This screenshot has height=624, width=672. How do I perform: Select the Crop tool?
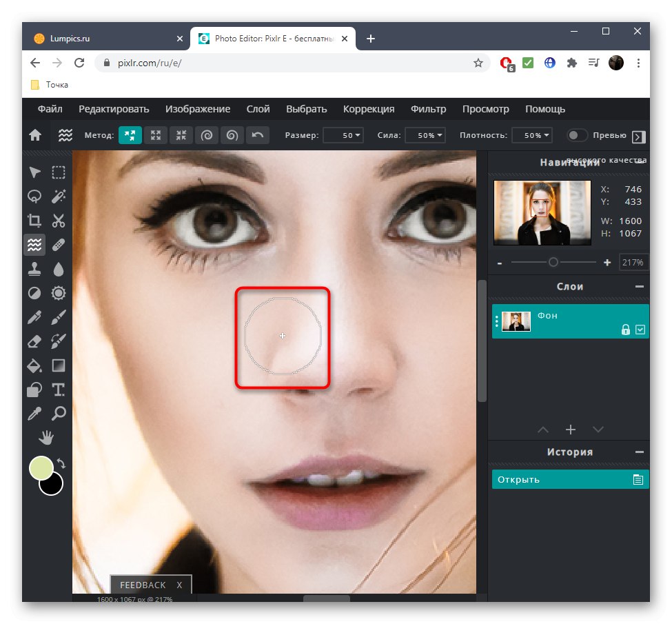[x=34, y=221]
